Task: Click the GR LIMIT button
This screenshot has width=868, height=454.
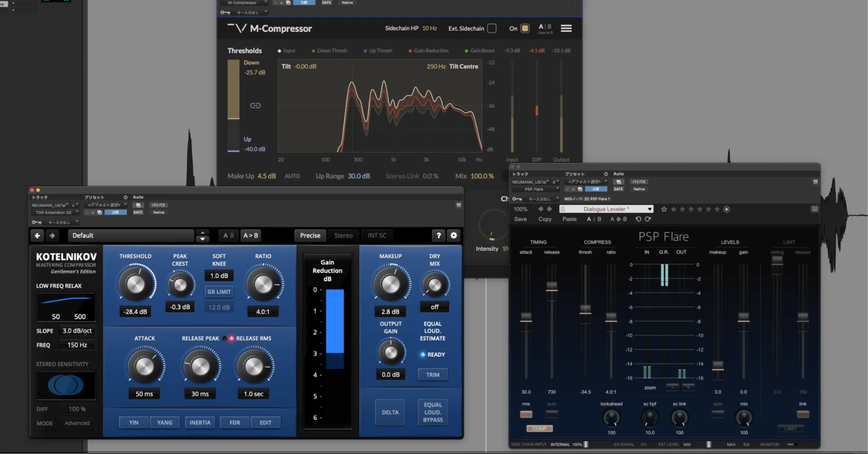Action: pyautogui.click(x=219, y=292)
